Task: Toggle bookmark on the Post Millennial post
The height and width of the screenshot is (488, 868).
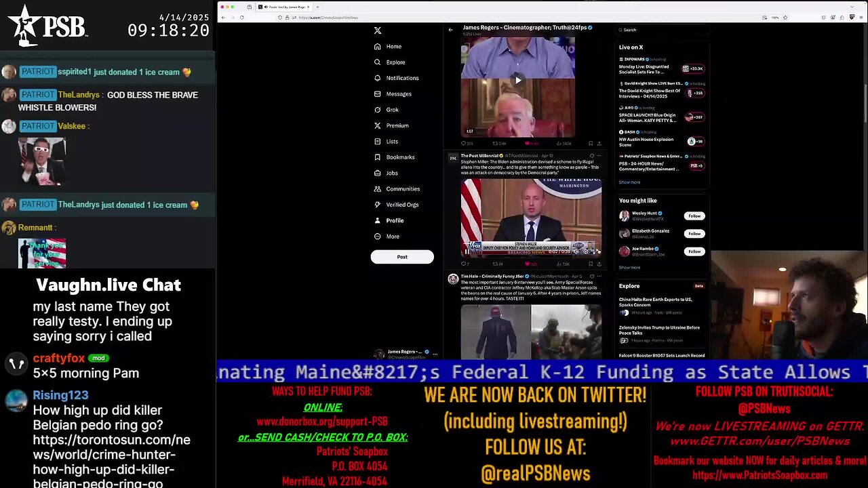Action: pos(591,264)
